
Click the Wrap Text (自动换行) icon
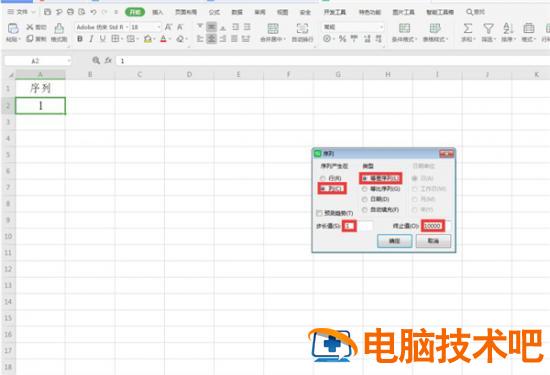click(x=302, y=28)
